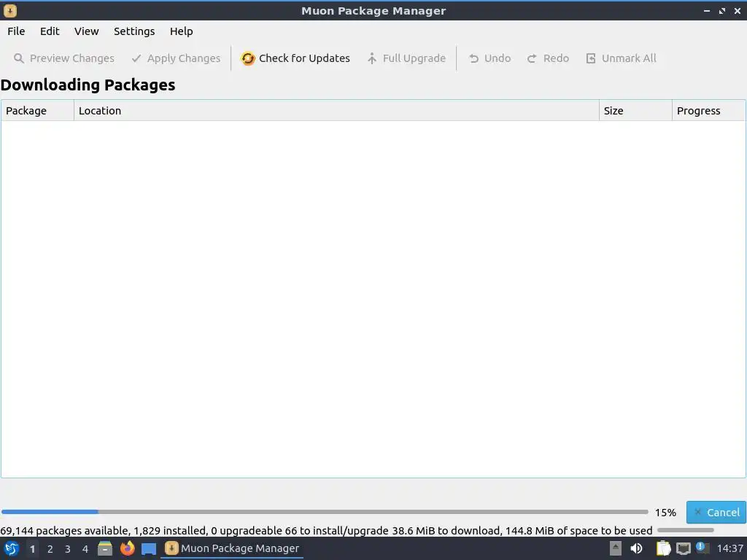Click the Redo toolbar button

548,58
